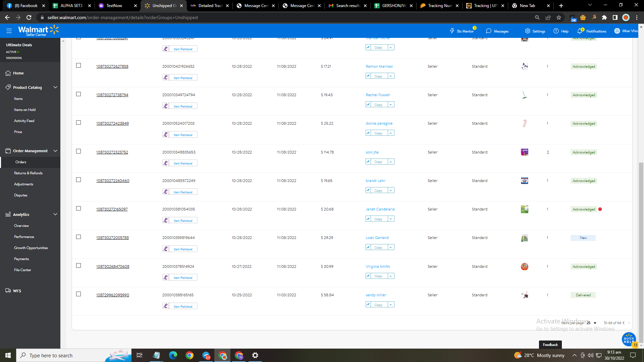Click Windows Start button

pos(8,355)
